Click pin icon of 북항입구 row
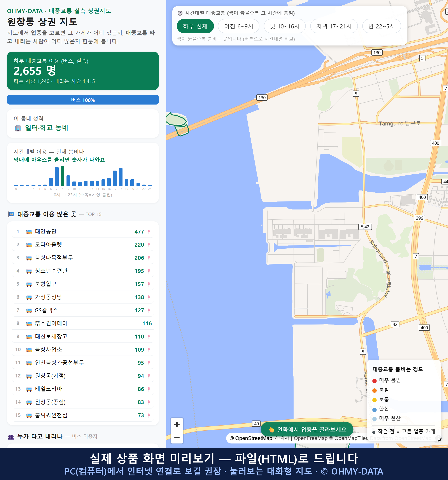The width and height of the screenshot is (448, 480). click(149, 284)
